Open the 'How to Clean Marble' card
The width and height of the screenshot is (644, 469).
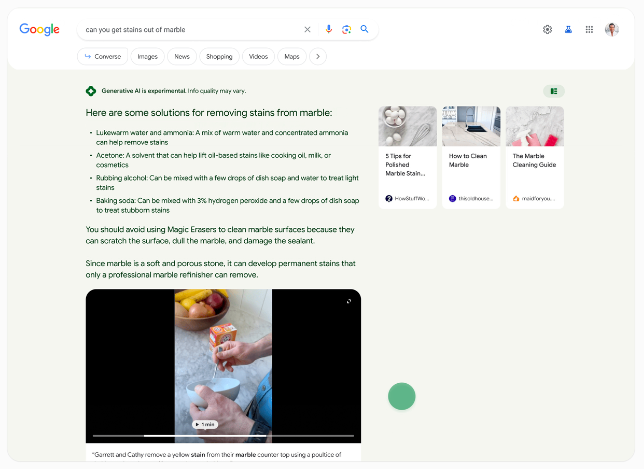[x=470, y=156]
